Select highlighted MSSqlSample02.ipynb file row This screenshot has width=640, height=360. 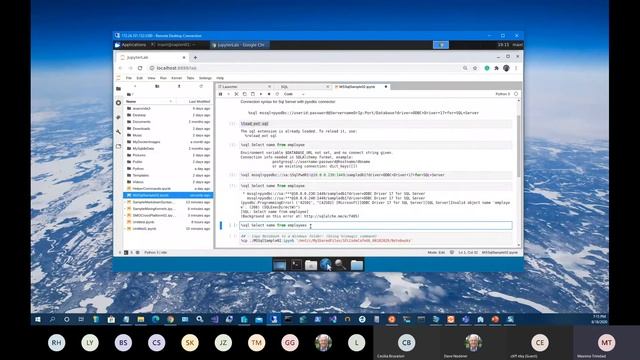coord(169,195)
